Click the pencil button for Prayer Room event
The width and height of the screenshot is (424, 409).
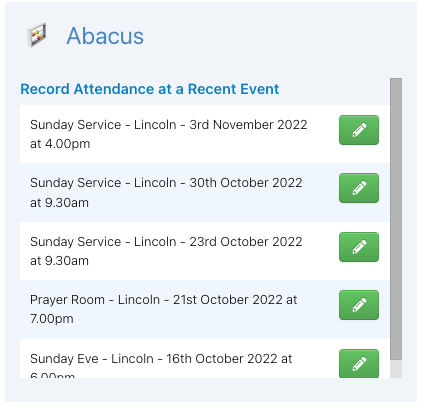click(x=359, y=305)
